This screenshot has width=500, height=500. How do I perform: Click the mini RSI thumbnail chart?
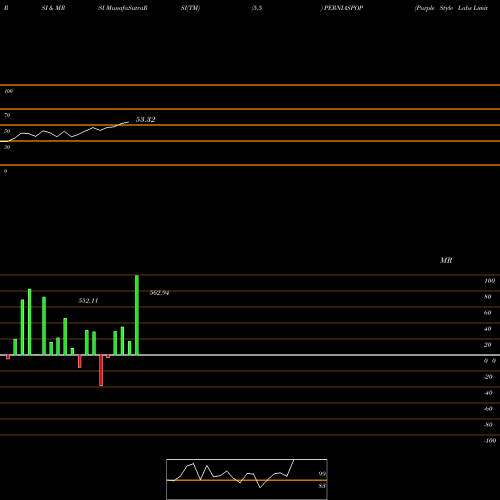pos(247,479)
